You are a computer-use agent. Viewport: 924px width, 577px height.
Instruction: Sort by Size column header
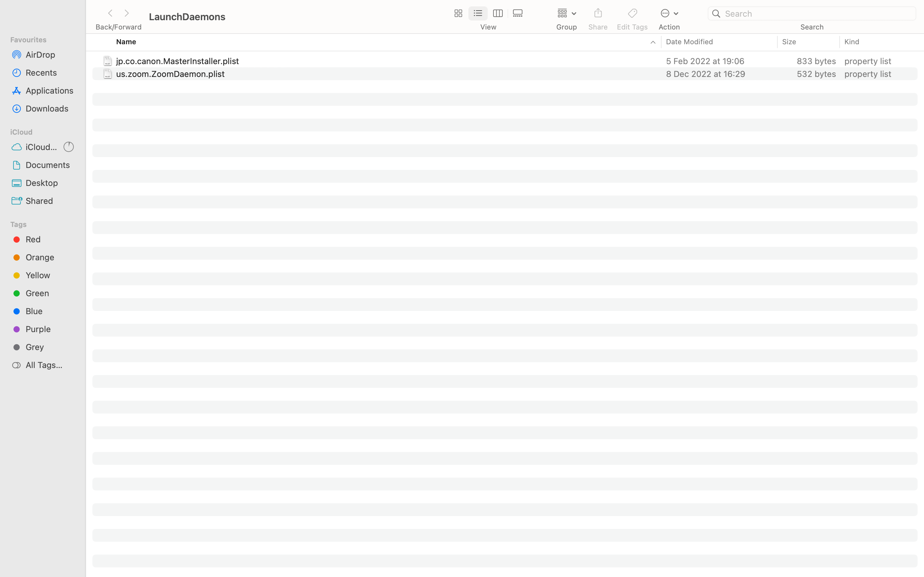789,42
